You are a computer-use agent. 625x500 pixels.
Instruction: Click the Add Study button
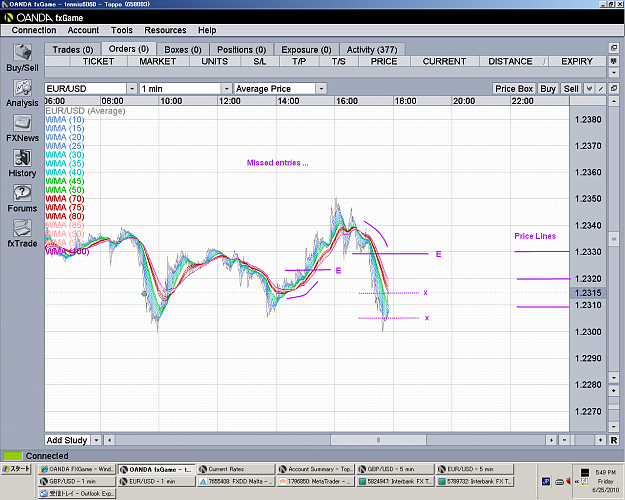[67, 440]
